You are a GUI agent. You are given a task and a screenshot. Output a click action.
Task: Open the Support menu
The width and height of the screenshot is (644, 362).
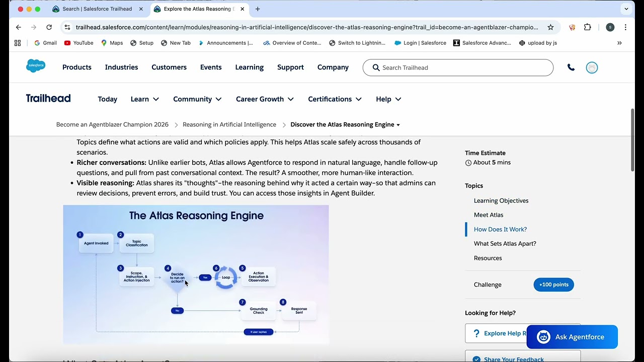(290, 67)
